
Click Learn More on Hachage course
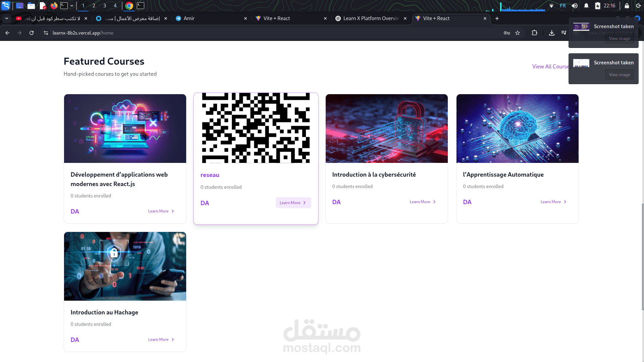point(161,340)
